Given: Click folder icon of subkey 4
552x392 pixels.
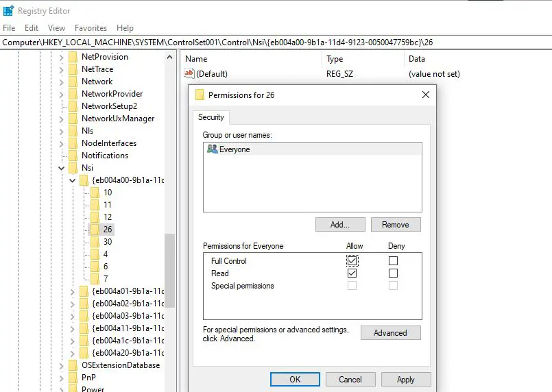Looking at the screenshot, I should [x=95, y=254].
